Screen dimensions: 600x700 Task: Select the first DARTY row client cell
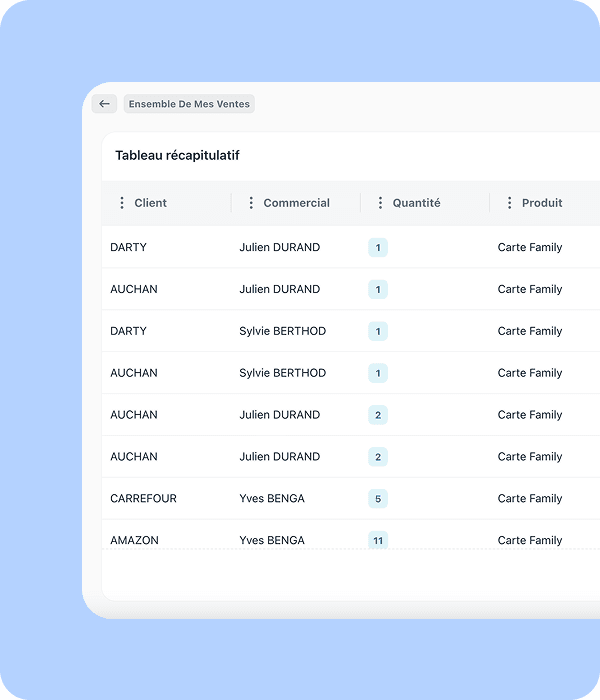[128, 247]
